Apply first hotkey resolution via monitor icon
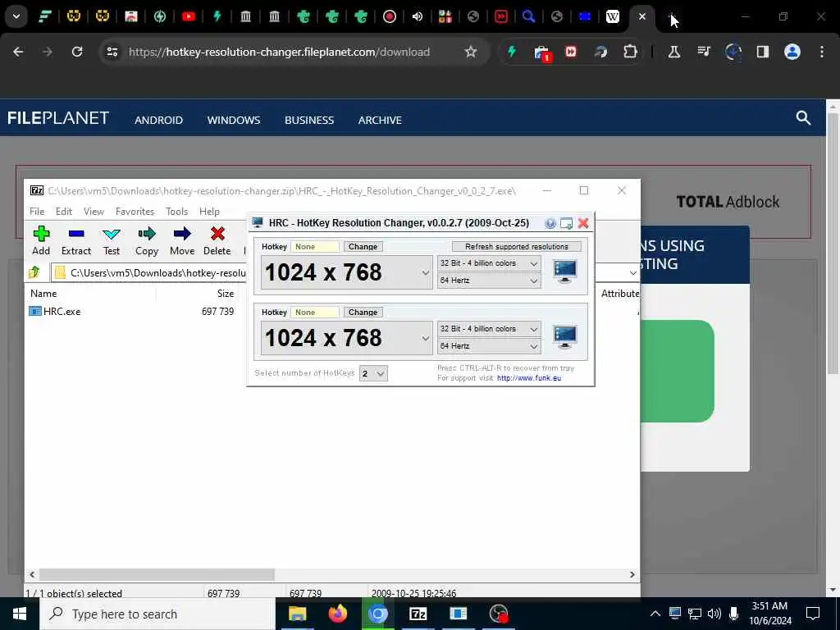This screenshot has height=630, width=840. click(x=564, y=272)
